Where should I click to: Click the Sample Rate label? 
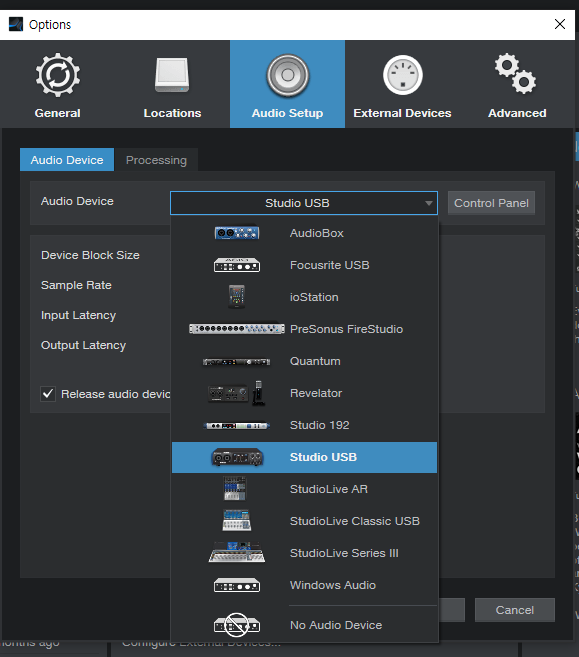tap(76, 285)
